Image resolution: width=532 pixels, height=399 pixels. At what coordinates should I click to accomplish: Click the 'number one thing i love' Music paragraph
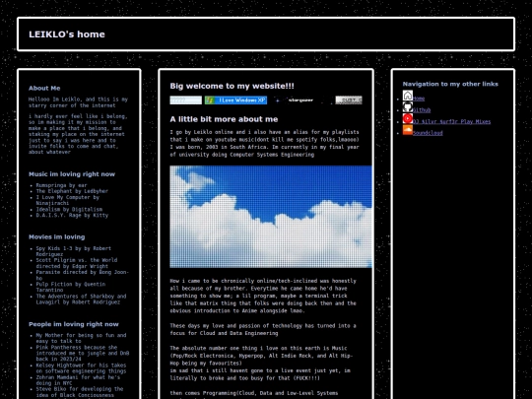262,363
